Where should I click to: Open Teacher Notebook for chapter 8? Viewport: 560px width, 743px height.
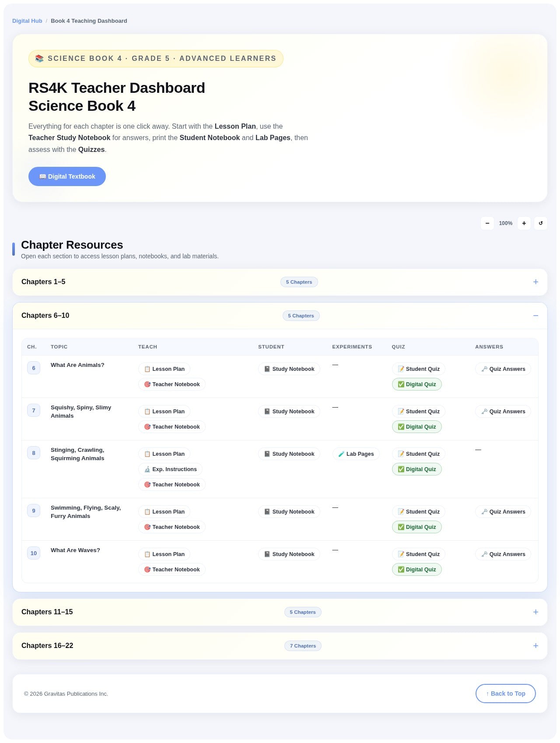pos(172,485)
